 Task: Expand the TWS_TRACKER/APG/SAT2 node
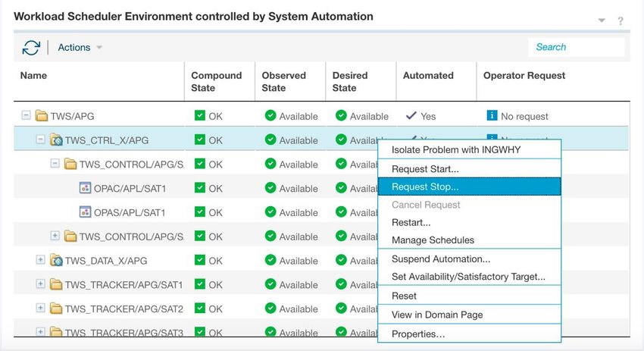click(x=40, y=308)
